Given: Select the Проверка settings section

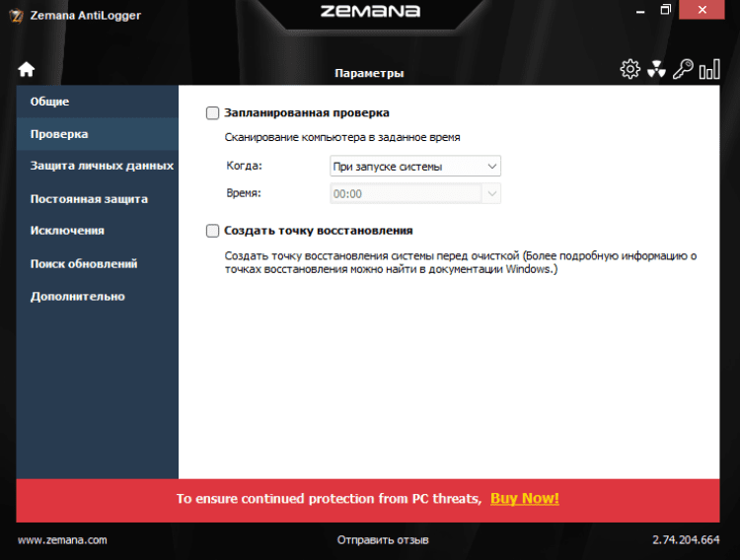Looking at the screenshot, I should pos(98,134).
